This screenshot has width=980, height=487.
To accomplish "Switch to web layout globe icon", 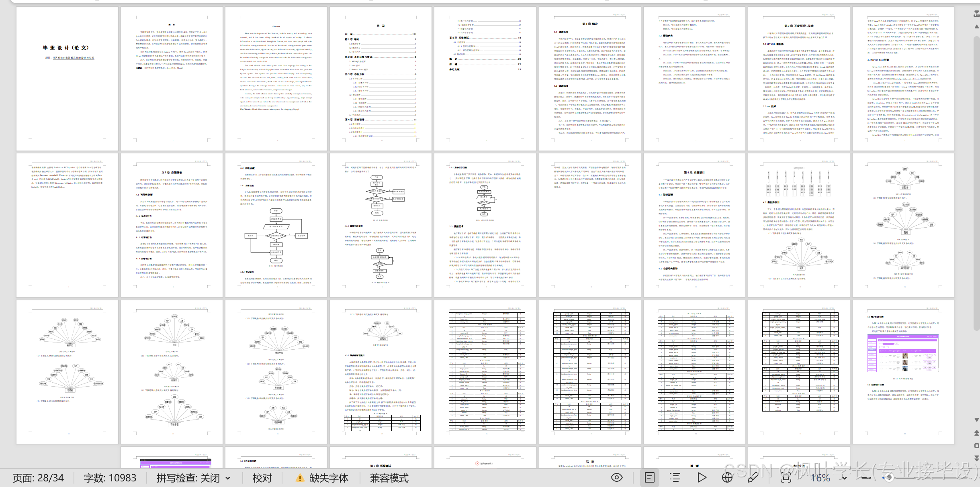I will point(727,477).
